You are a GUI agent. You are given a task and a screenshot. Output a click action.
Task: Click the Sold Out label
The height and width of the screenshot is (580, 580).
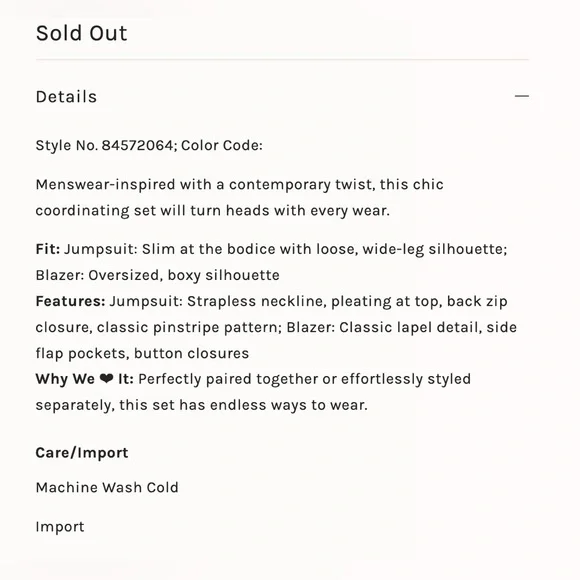81,33
